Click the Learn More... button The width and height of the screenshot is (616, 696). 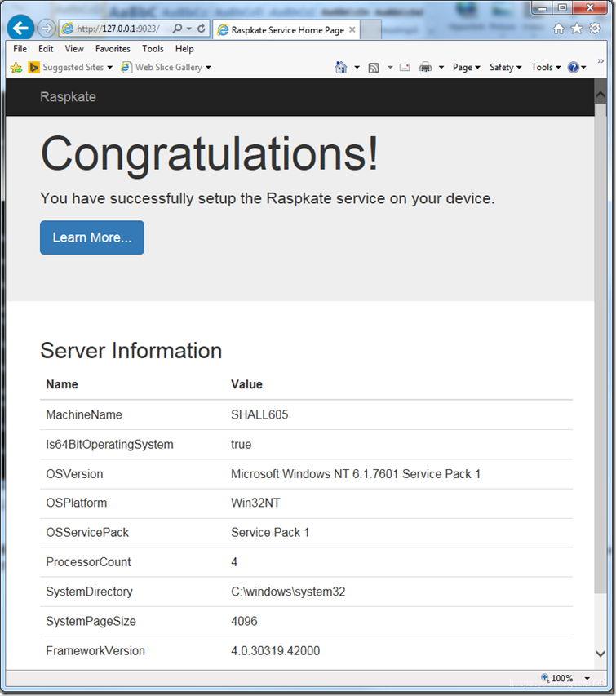tap(92, 237)
